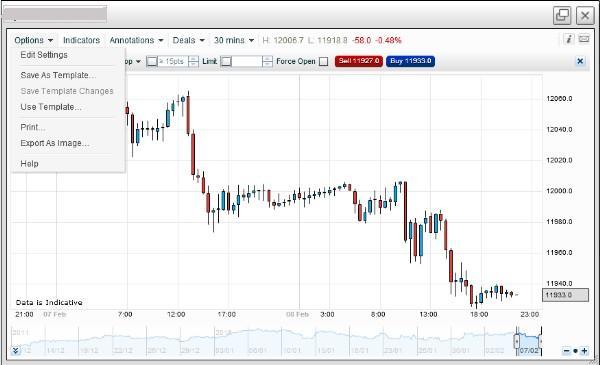Click the 18:00 time axis label

coord(479,314)
